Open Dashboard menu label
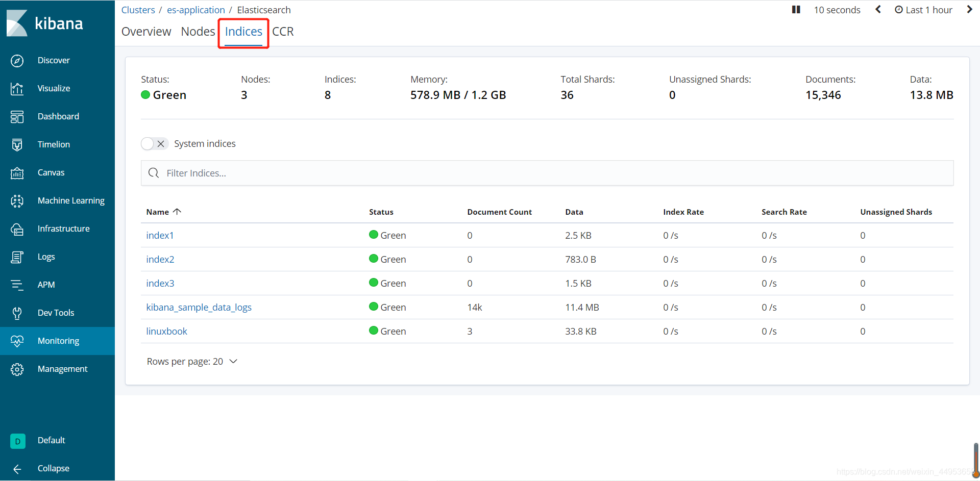 [x=58, y=117]
